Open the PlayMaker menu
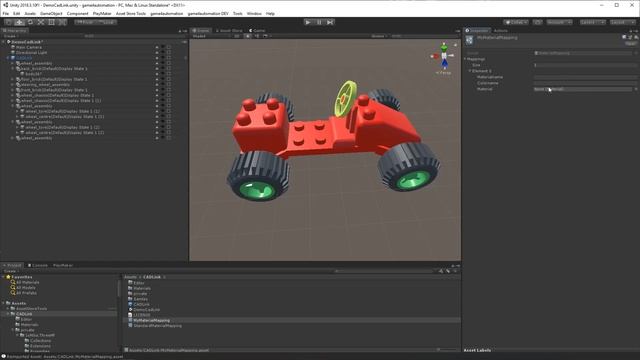This screenshot has height=360, width=640. (x=102, y=13)
